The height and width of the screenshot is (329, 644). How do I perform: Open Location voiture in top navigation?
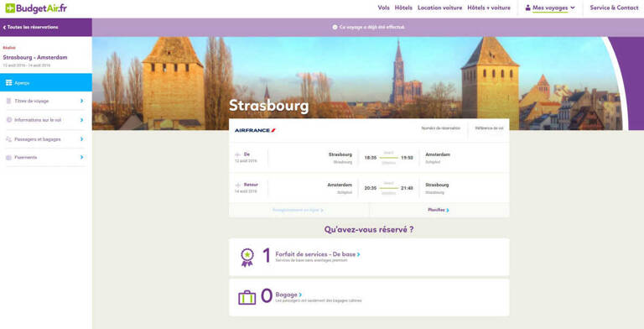click(x=439, y=8)
